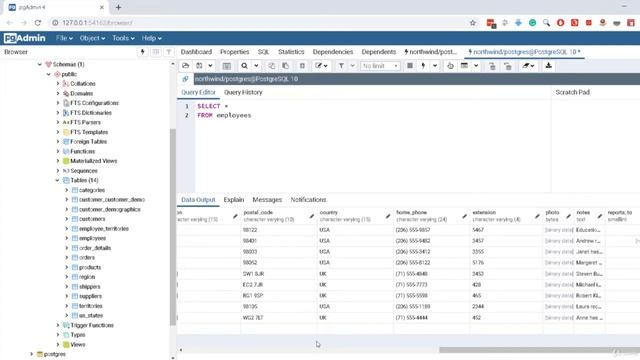Open the Help menu

(151, 38)
